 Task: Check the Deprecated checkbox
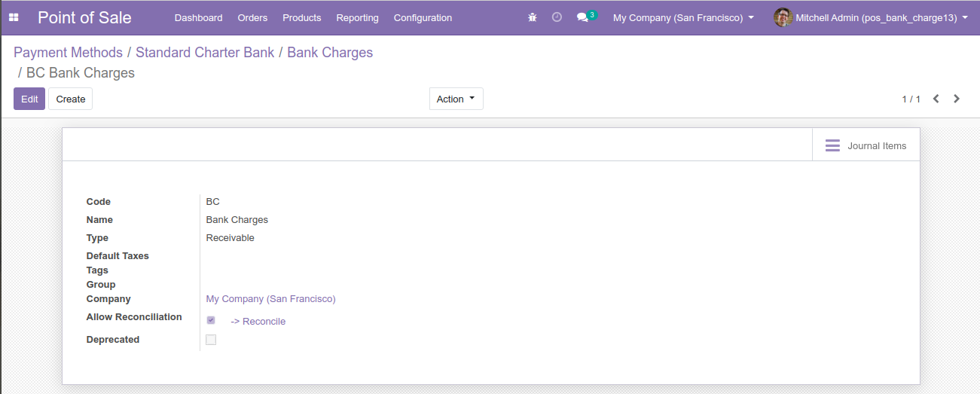[x=211, y=340]
